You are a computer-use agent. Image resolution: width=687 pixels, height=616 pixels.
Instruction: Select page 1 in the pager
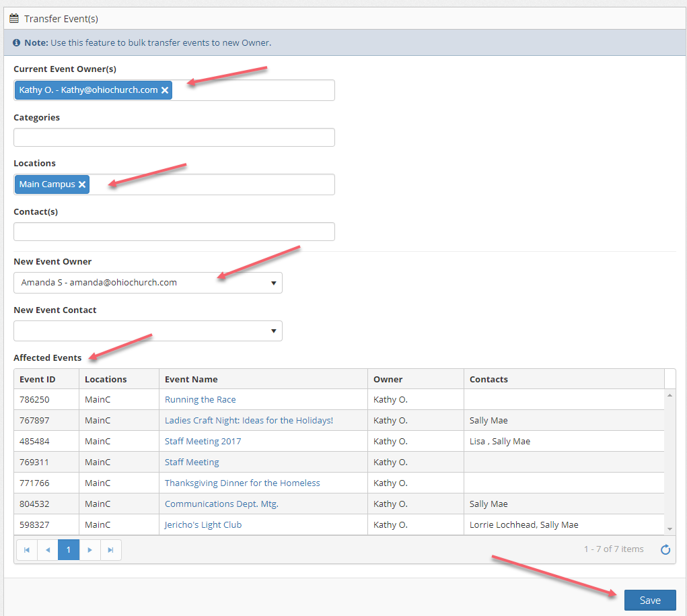coord(69,550)
